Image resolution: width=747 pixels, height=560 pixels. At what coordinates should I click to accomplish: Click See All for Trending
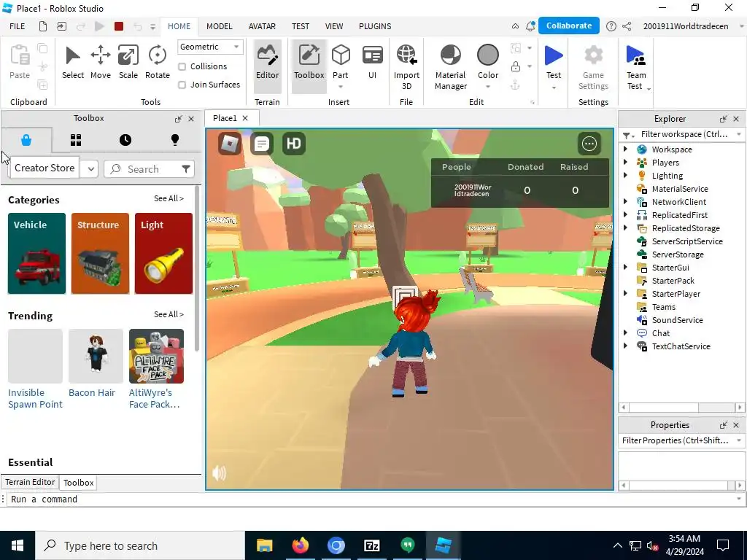point(169,314)
